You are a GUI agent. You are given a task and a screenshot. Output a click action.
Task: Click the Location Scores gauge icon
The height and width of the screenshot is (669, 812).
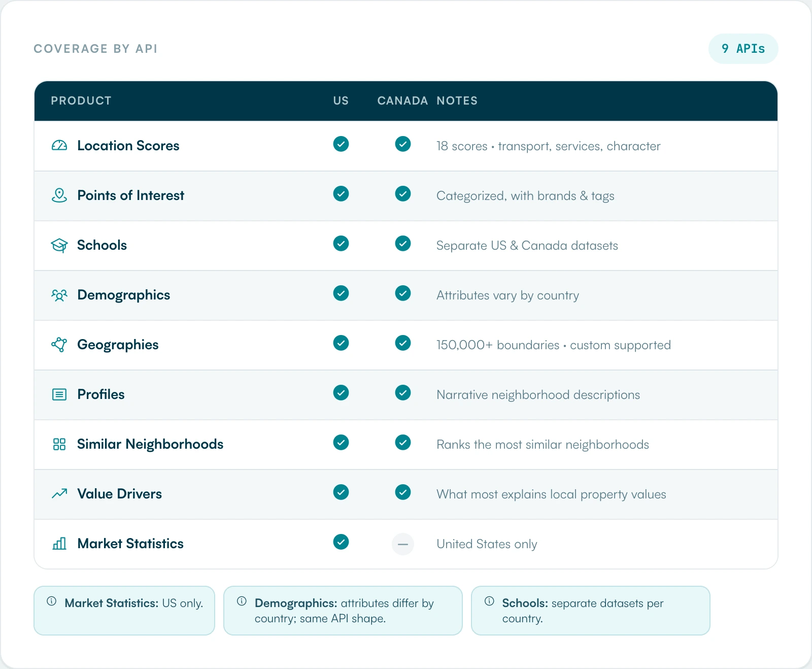click(59, 146)
